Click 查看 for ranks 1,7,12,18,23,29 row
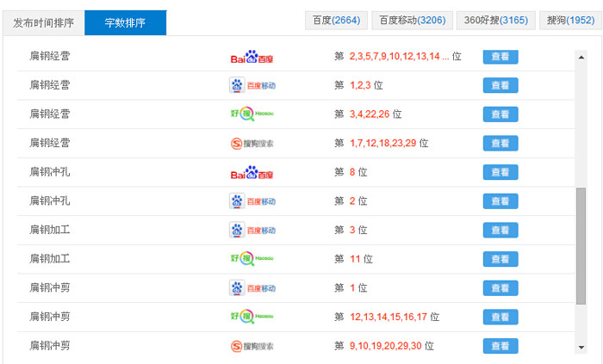 pyautogui.click(x=500, y=143)
